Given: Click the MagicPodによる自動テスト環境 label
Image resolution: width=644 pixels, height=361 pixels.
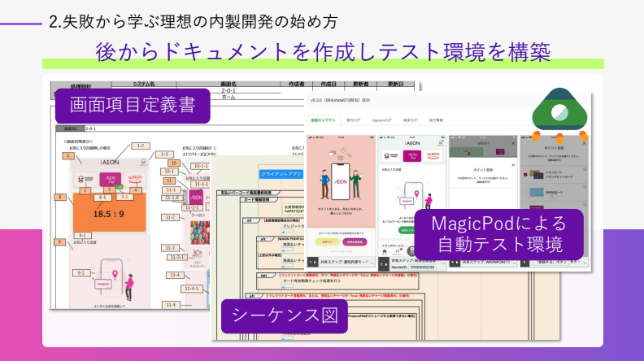Looking at the screenshot, I should point(498,234).
